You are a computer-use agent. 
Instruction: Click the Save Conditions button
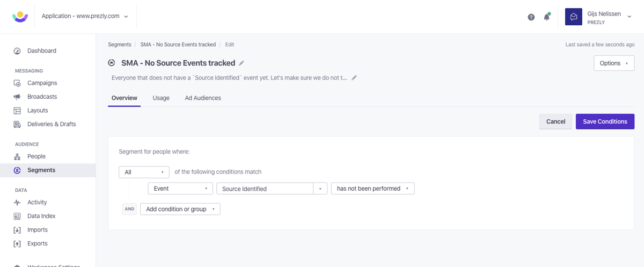[605, 121]
